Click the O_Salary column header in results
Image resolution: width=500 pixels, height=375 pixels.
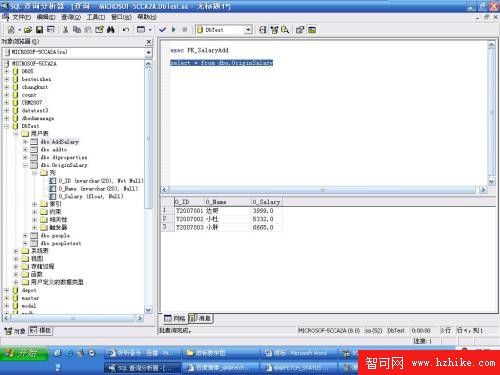tap(266, 202)
